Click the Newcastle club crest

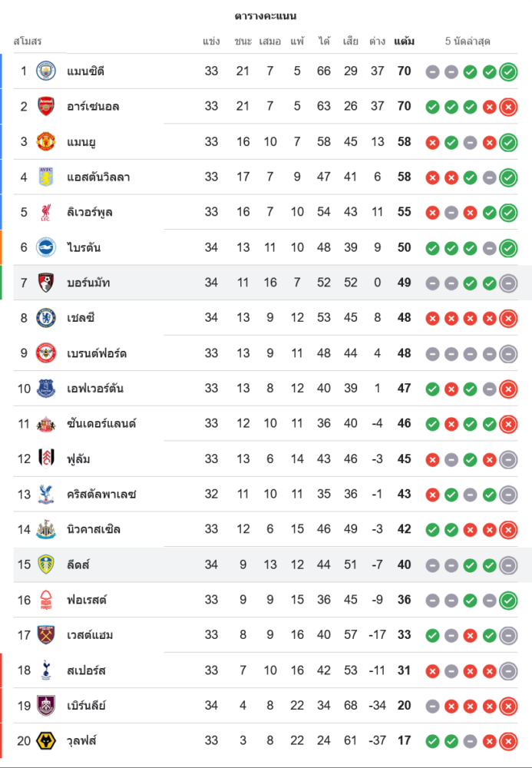(46, 529)
